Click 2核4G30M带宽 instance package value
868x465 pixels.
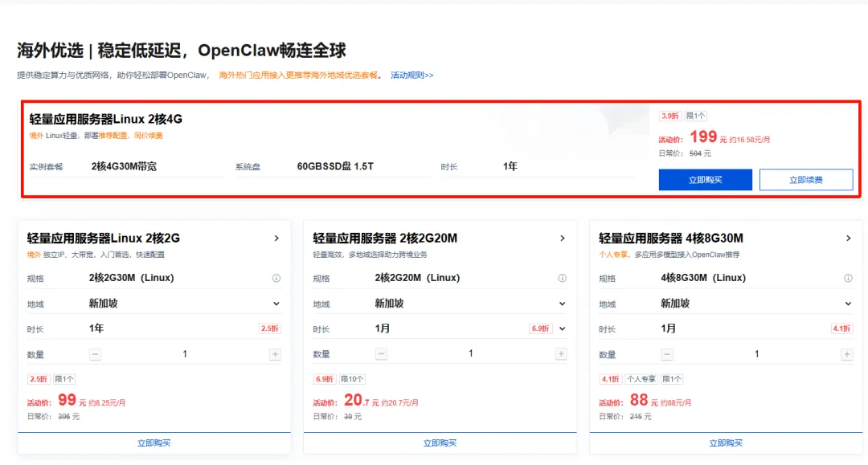(x=124, y=166)
